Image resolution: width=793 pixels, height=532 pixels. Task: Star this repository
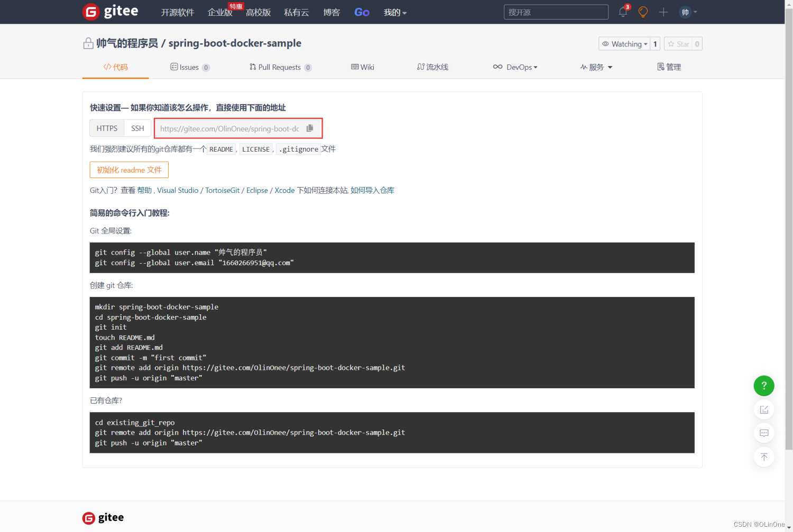point(678,44)
